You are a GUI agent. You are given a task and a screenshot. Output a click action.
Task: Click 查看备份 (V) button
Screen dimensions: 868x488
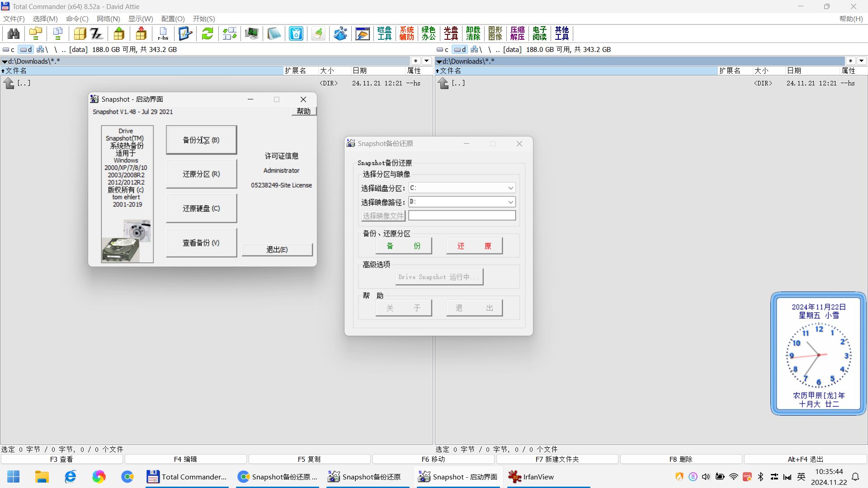[201, 243]
